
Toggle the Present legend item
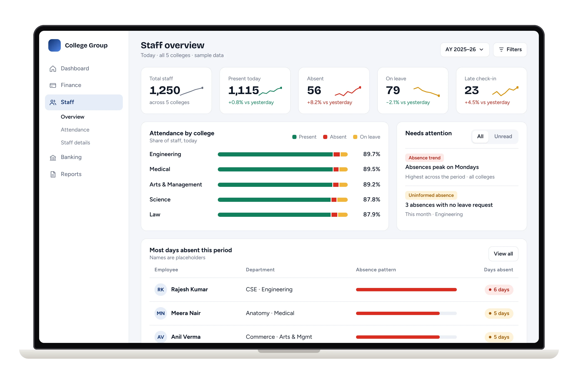coord(304,137)
